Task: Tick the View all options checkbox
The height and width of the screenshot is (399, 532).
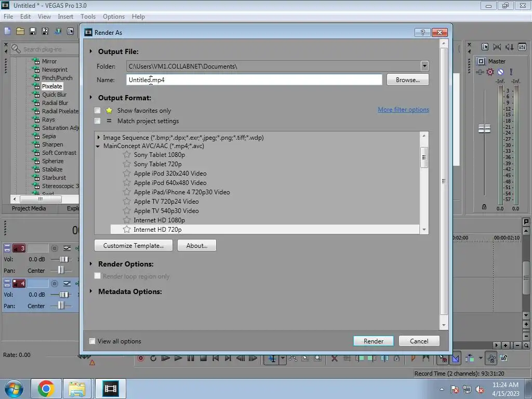Action: click(x=92, y=341)
